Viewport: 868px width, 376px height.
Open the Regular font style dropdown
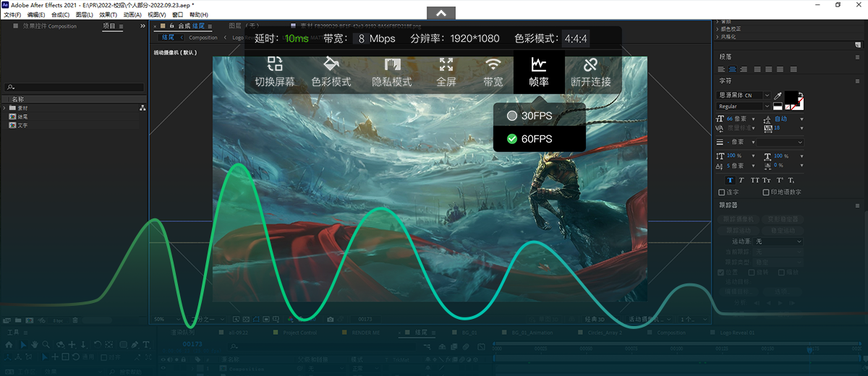point(767,106)
